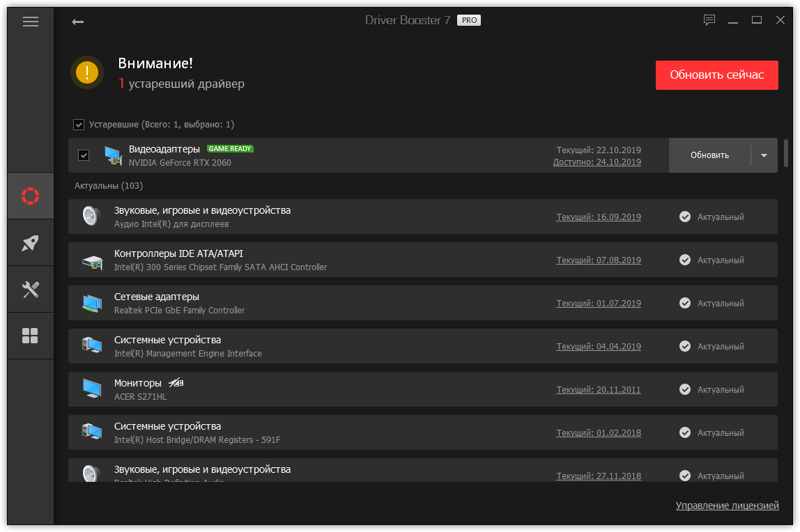
Task: Open the Boost rocket section
Action: tap(31, 242)
